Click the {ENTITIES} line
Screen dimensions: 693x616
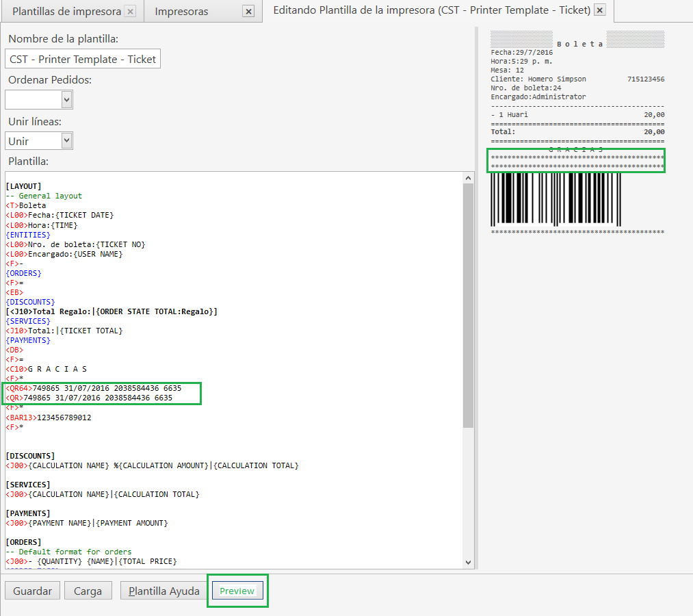coord(28,235)
